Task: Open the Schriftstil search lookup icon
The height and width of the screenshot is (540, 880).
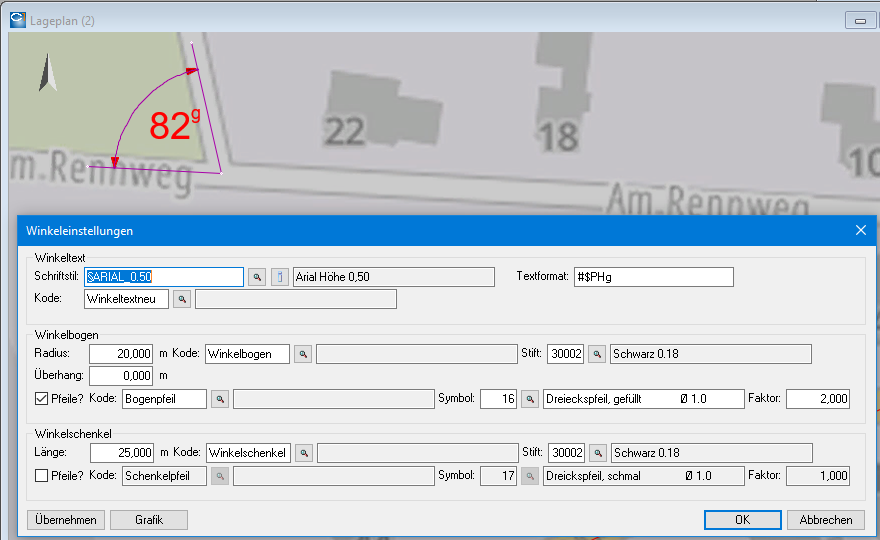Action: pyautogui.click(x=257, y=277)
